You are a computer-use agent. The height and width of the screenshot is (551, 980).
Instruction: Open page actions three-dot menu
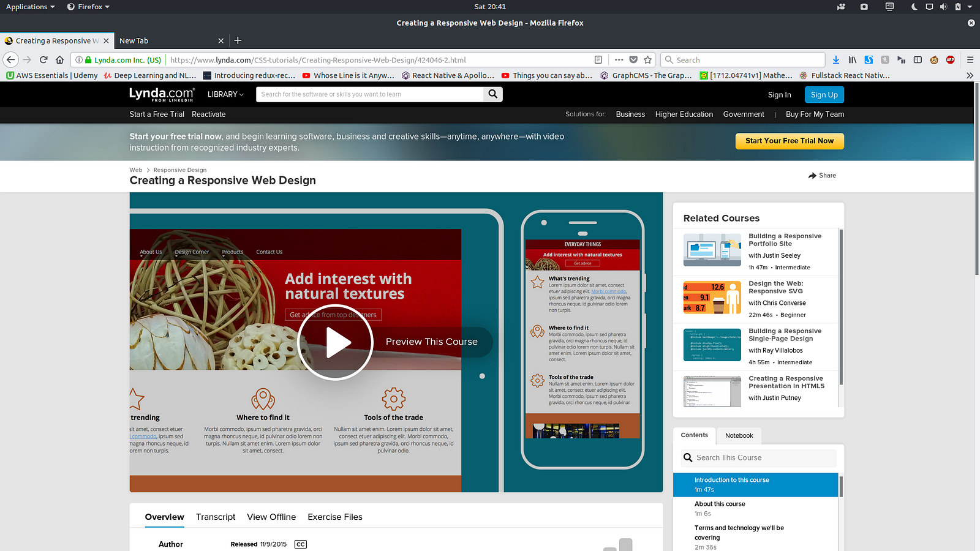click(619, 60)
